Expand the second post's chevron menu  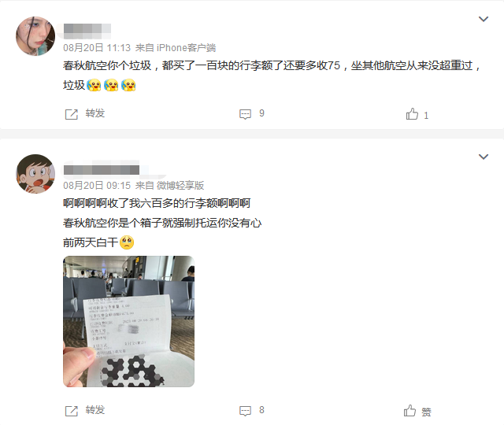484,157
